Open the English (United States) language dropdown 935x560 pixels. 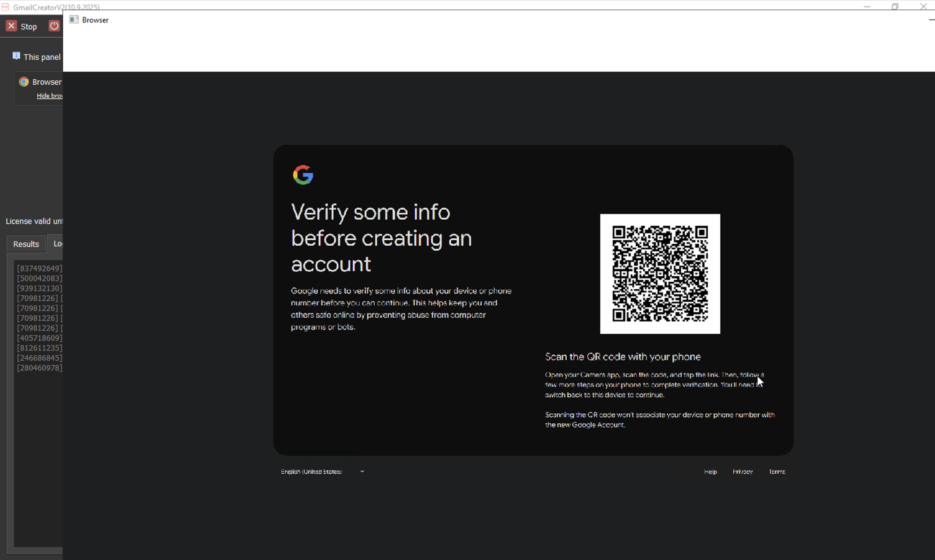[x=322, y=472]
